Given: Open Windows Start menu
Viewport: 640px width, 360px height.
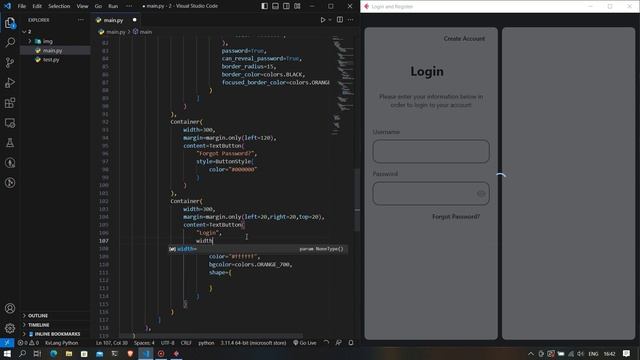Looking at the screenshot, I should pos(7,353).
